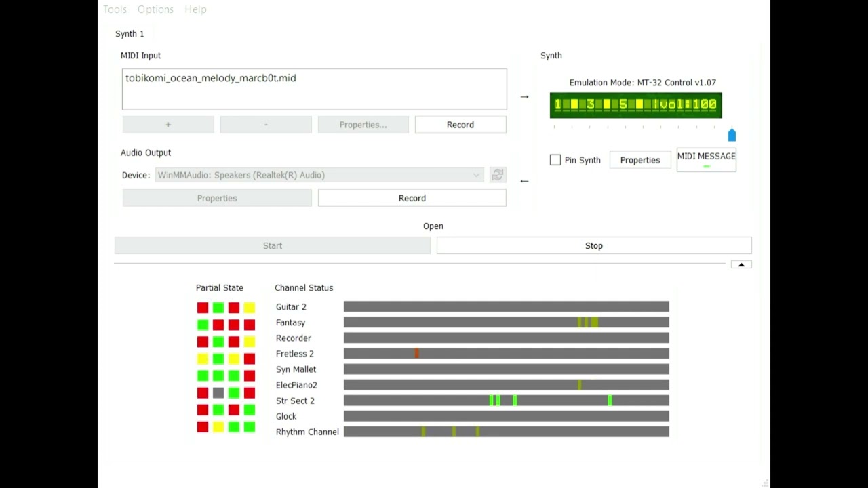
Task: Click the Rhythm Channel status bar
Action: (507, 432)
